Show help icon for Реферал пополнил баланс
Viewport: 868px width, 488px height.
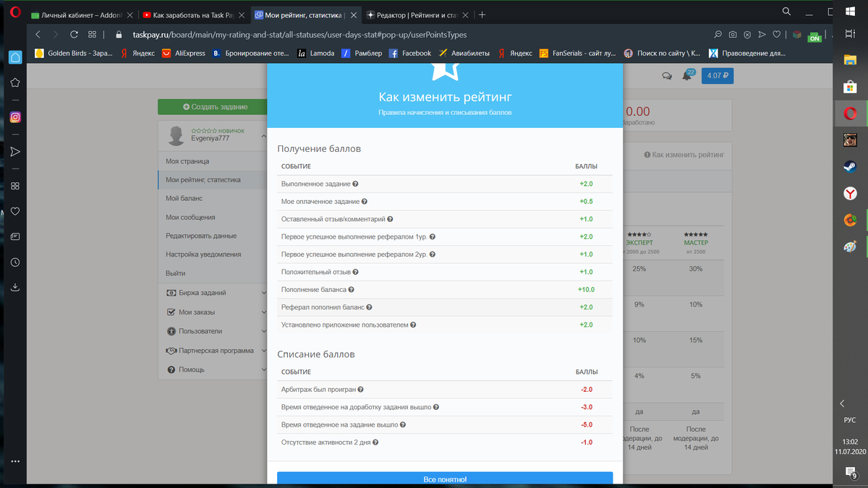click(x=369, y=308)
